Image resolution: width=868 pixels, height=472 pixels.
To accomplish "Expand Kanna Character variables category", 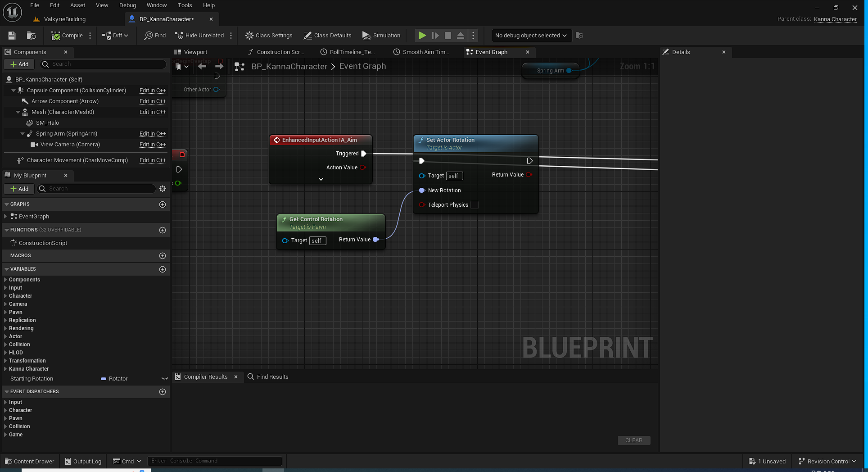I will click(x=5, y=369).
